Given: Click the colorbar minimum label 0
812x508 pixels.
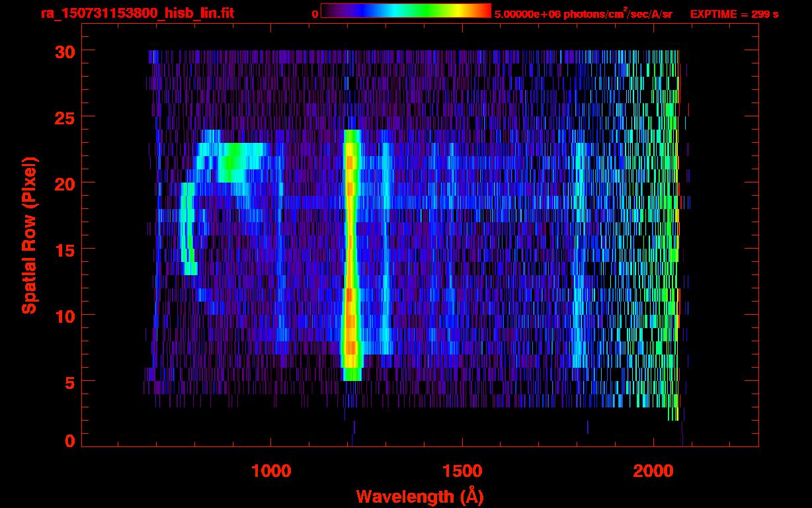Looking at the screenshot, I should pyautogui.click(x=315, y=14).
